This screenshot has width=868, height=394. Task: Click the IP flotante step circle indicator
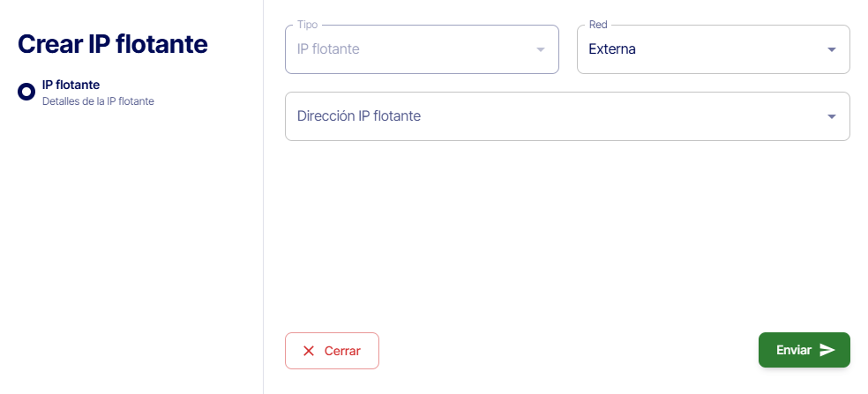[26, 92]
